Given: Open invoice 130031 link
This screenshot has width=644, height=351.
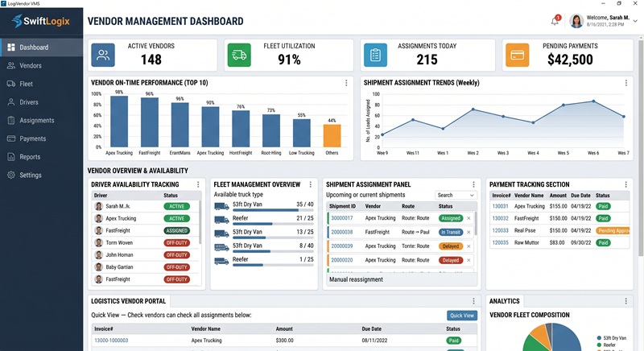Looking at the screenshot, I should click(x=500, y=207).
